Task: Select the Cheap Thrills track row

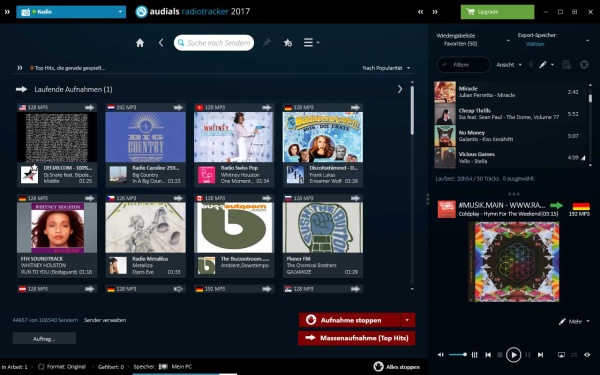Action: point(510,114)
